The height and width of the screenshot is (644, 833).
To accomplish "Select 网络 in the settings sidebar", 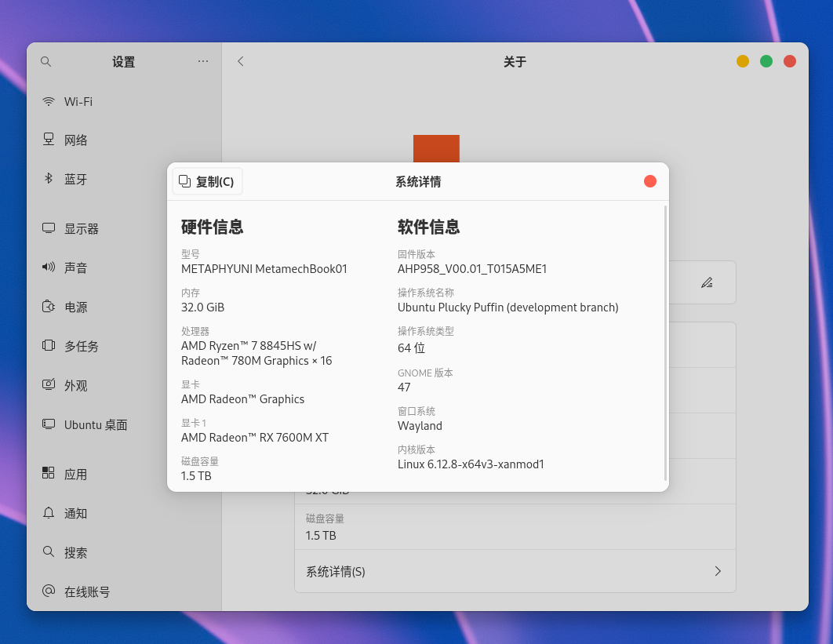I will click(x=124, y=140).
